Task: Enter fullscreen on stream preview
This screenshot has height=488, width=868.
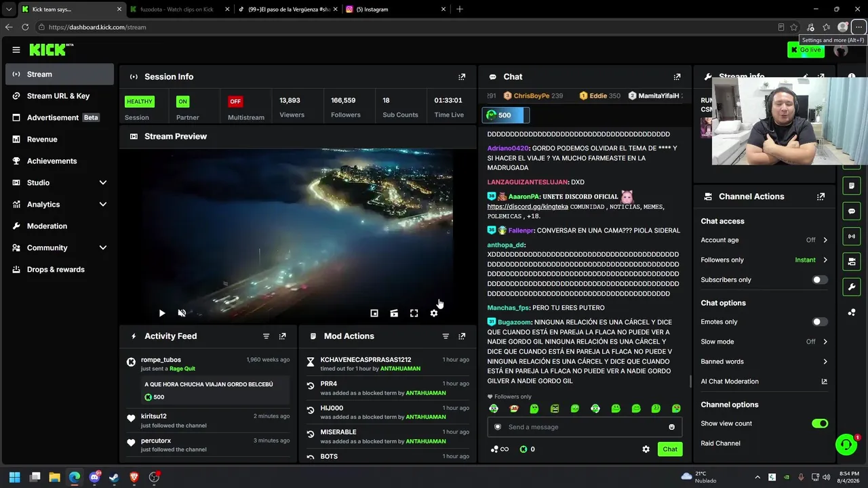Action: coord(414,313)
